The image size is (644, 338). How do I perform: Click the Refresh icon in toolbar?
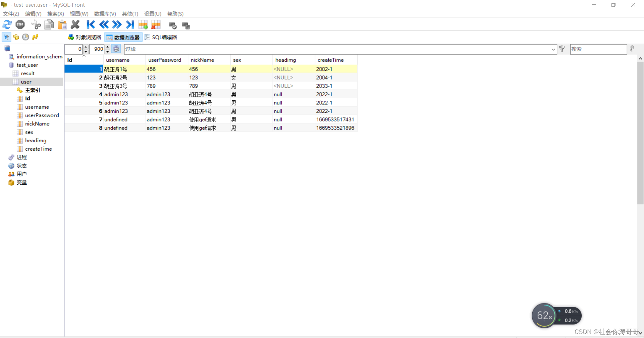point(7,25)
